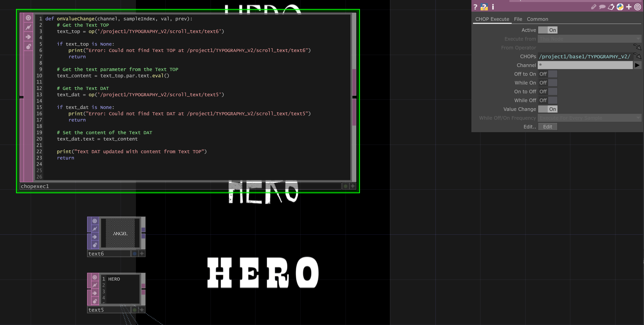The width and height of the screenshot is (644, 325).
Task: Click the operator comment speech bubble icon
Action: [602, 7]
